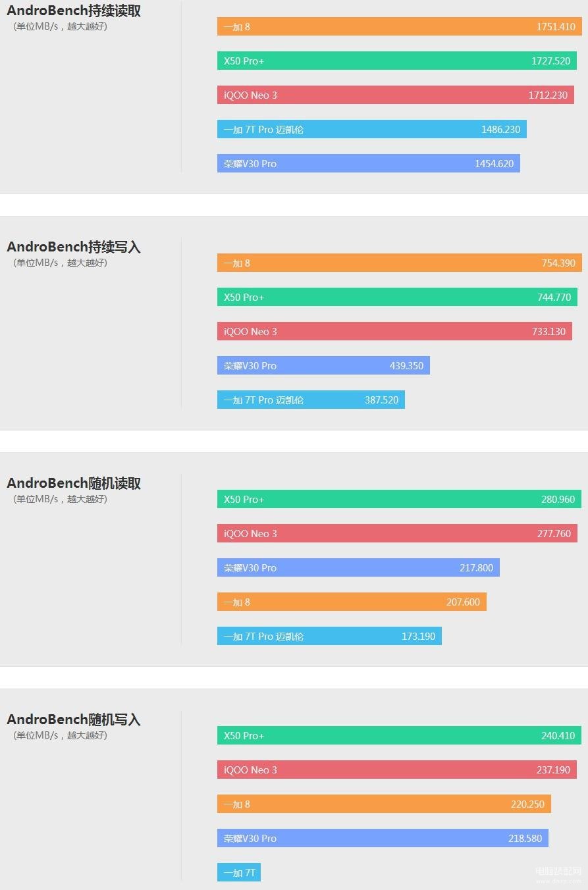Click iQOO Neo 3 bar showing 237.190

[x=397, y=770]
